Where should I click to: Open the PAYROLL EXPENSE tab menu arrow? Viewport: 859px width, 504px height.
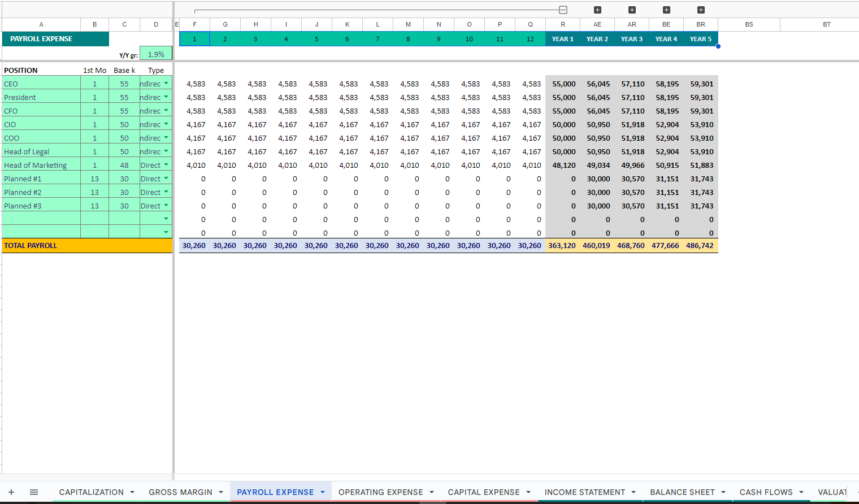(x=323, y=492)
